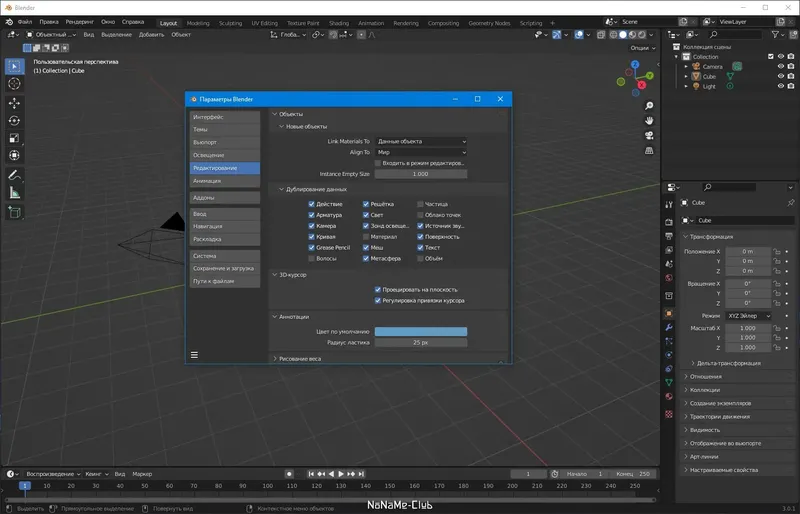Select the Move tool in left toolbar
Image resolution: width=800 pixels, height=514 pixels.
click(15, 103)
